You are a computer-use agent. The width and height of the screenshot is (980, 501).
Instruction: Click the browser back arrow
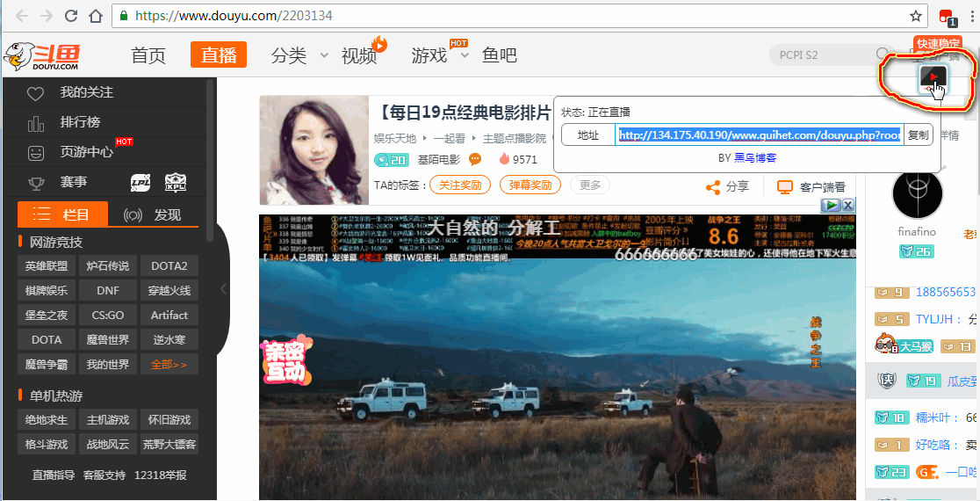[x=21, y=16]
